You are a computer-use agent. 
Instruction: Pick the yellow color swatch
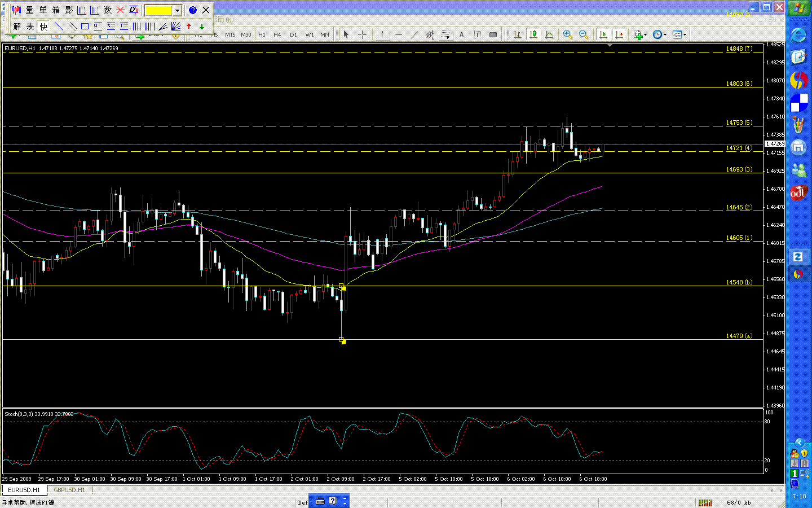coord(159,10)
